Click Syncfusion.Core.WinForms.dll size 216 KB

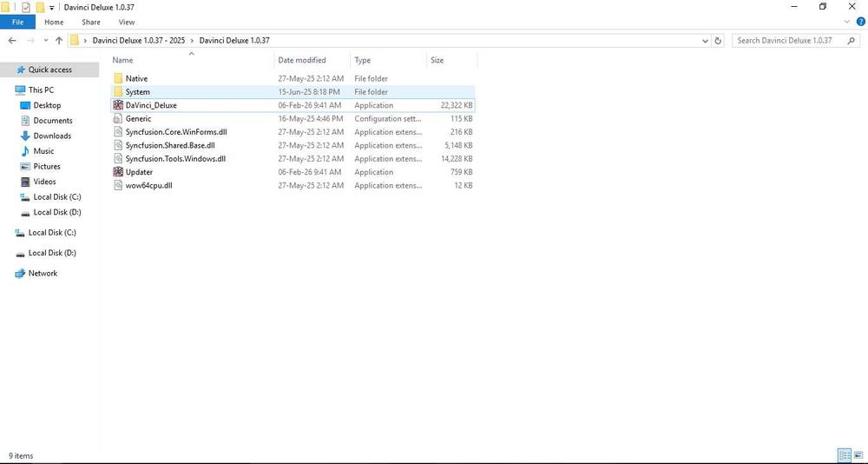pos(461,132)
